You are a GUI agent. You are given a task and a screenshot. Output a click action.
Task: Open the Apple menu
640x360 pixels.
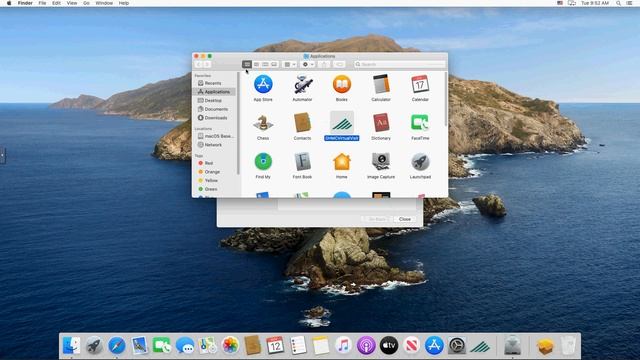point(9,3)
